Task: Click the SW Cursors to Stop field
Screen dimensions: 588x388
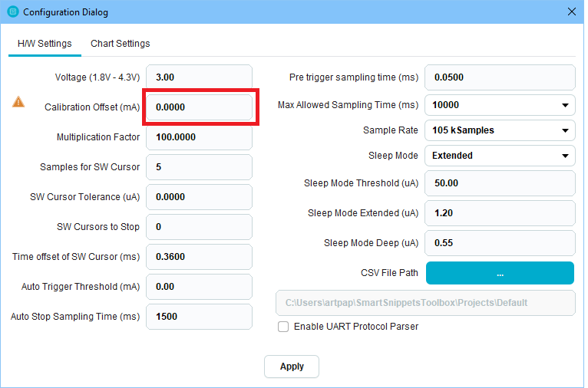Action: pyautogui.click(x=199, y=227)
